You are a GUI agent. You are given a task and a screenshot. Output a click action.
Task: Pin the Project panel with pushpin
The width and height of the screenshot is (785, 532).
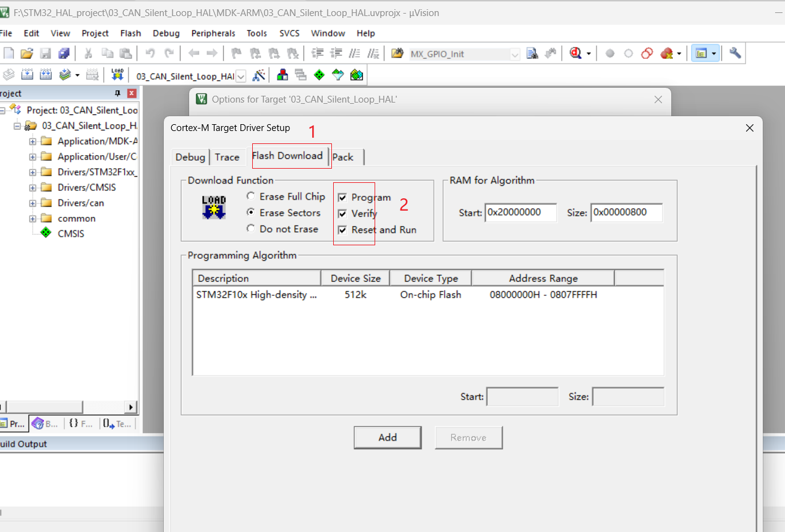[117, 93]
